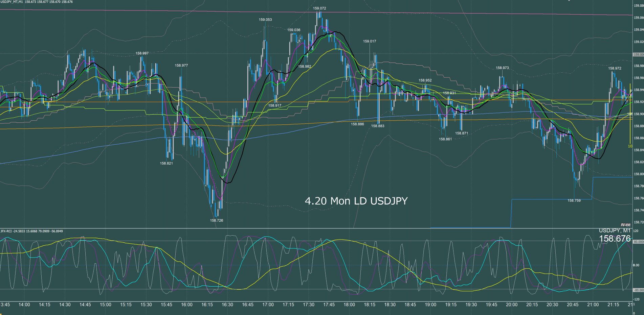Click the 21:00 time axis label
644x315 pixels.
[x=593, y=305]
